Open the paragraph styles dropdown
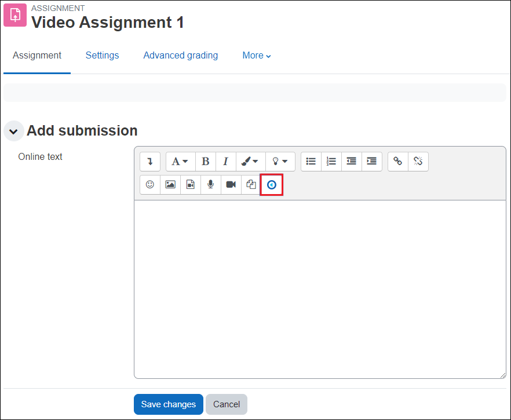The width and height of the screenshot is (511, 420). point(180,161)
